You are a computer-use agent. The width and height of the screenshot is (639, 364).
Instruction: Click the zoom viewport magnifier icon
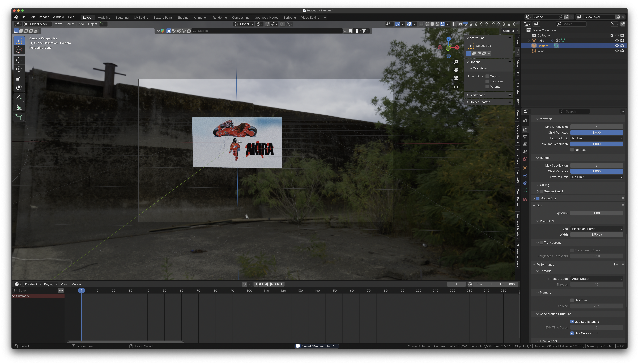[456, 62]
